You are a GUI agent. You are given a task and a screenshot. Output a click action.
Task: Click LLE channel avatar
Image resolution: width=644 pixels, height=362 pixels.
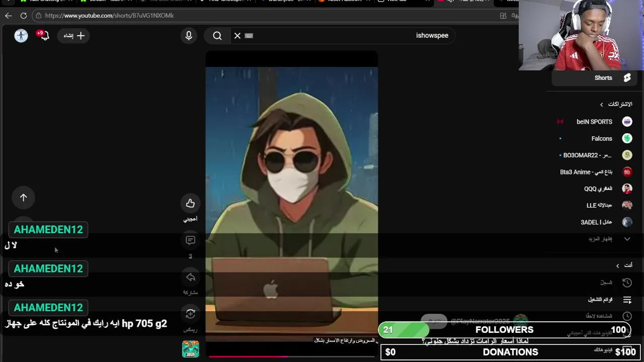coord(627,205)
